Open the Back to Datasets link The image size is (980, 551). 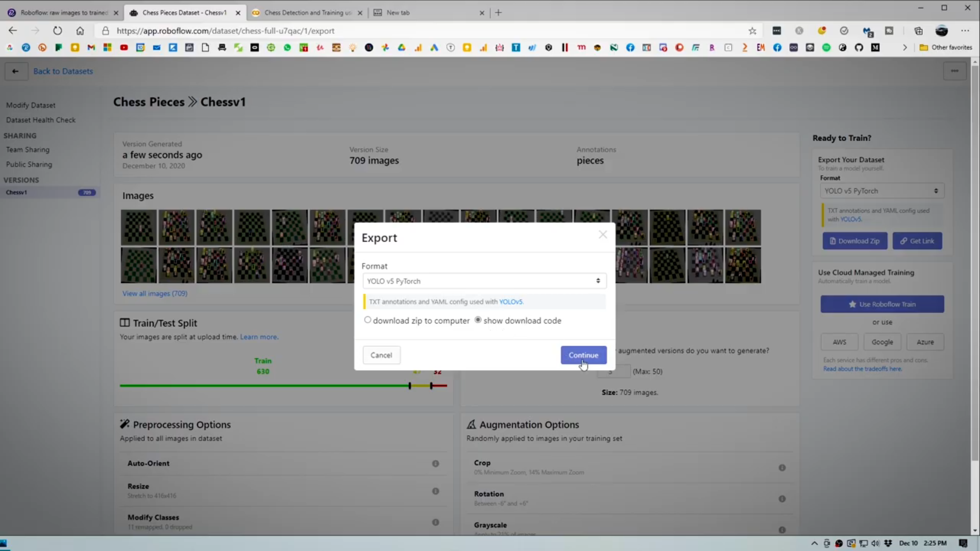coord(63,71)
